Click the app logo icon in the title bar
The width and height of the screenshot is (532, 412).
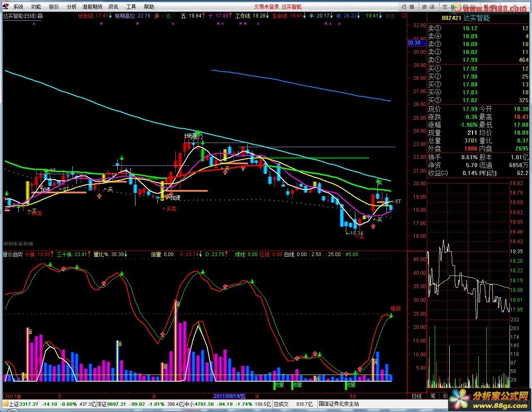click(5, 6)
